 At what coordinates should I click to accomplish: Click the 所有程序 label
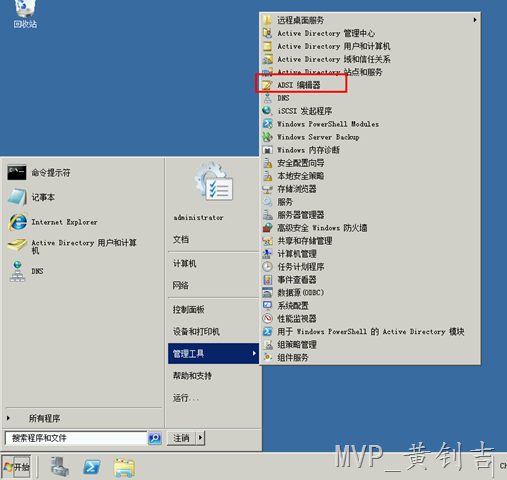pos(44,418)
